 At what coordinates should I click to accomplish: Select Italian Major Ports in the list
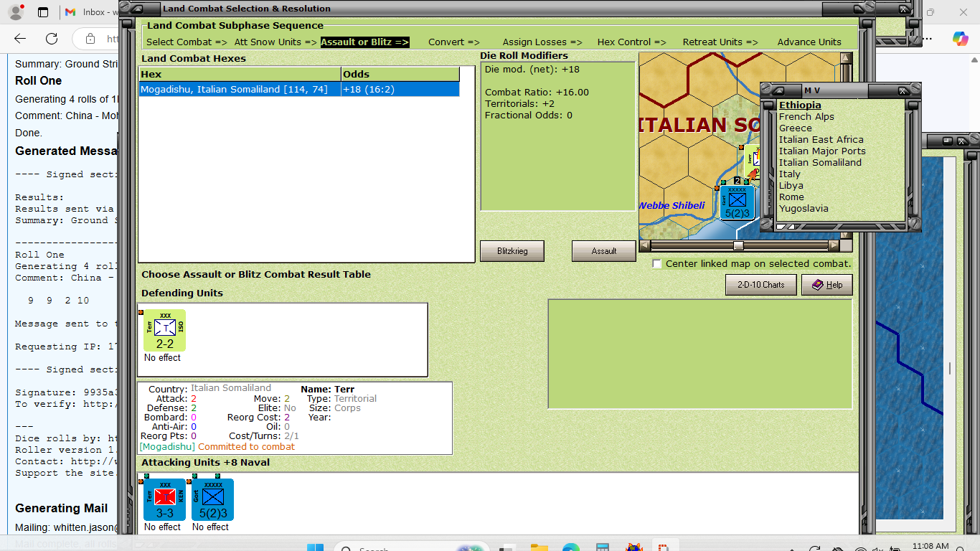pyautogui.click(x=822, y=151)
